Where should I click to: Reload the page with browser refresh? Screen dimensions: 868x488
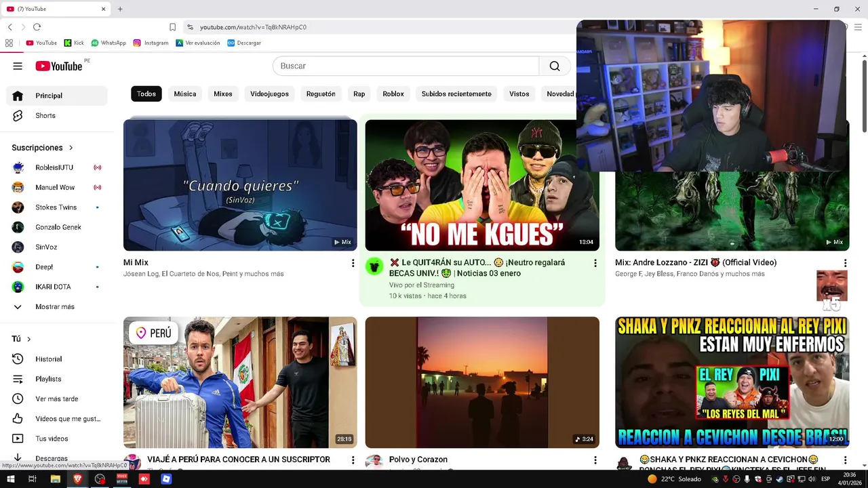[x=37, y=27]
